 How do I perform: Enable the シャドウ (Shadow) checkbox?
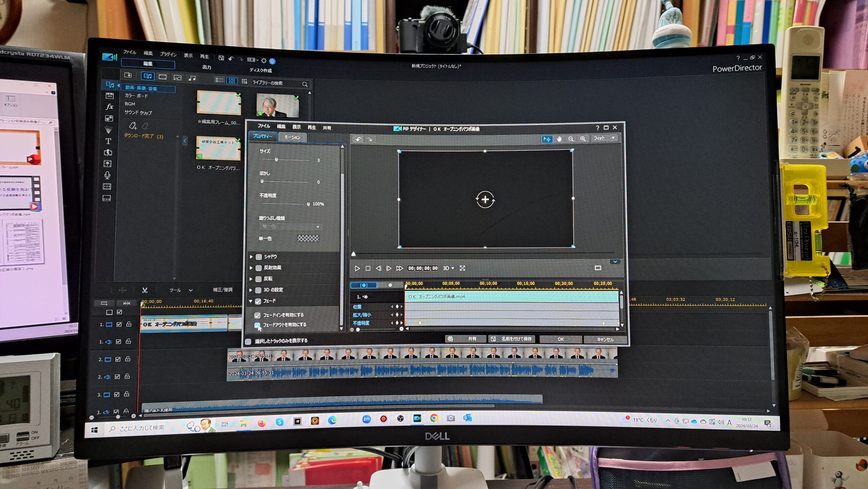pyautogui.click(x=259, y=257)
